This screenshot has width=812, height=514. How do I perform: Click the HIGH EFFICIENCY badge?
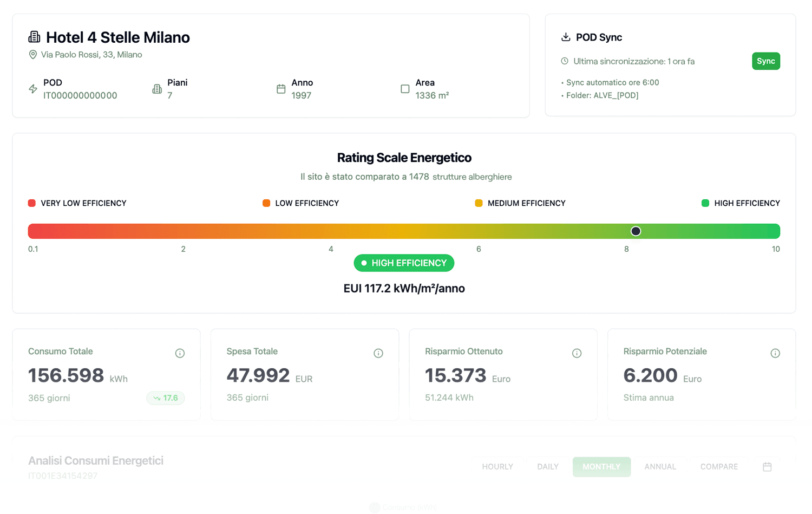(x=404, y=263)
